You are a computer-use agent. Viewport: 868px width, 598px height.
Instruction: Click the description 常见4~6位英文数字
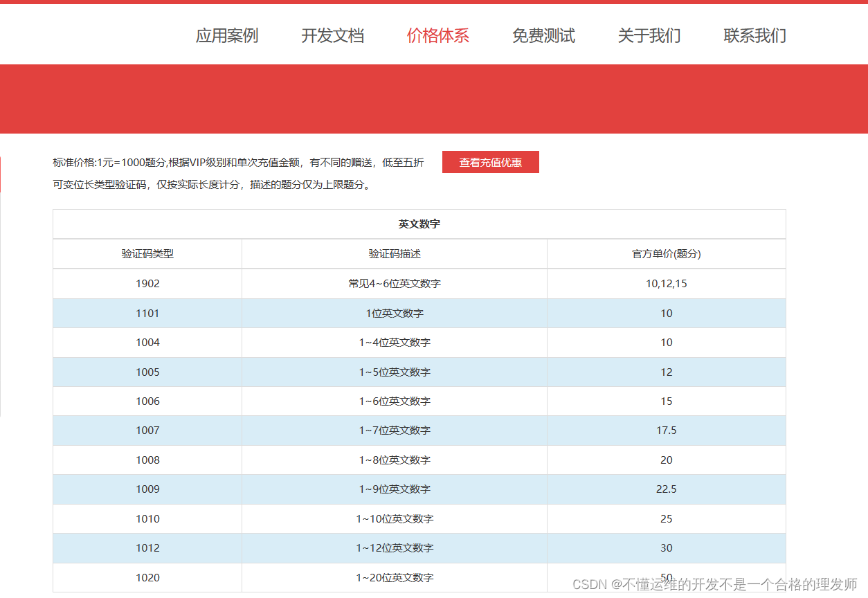tap(395, 284)
